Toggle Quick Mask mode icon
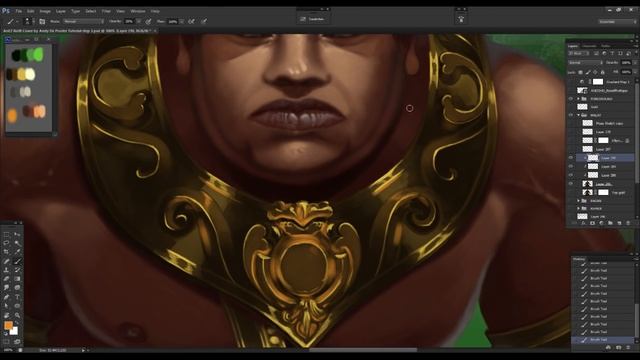 [7, 342]
